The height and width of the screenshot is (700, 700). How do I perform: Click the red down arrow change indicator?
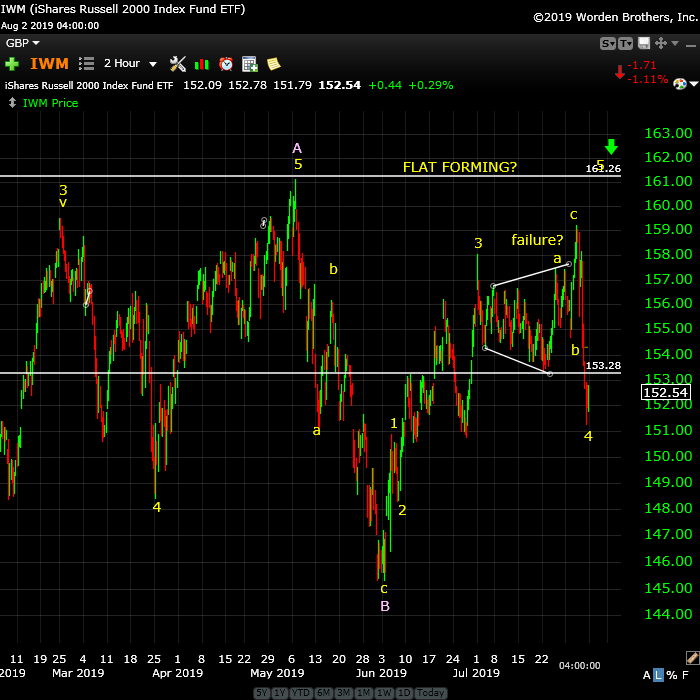(620, 72)
